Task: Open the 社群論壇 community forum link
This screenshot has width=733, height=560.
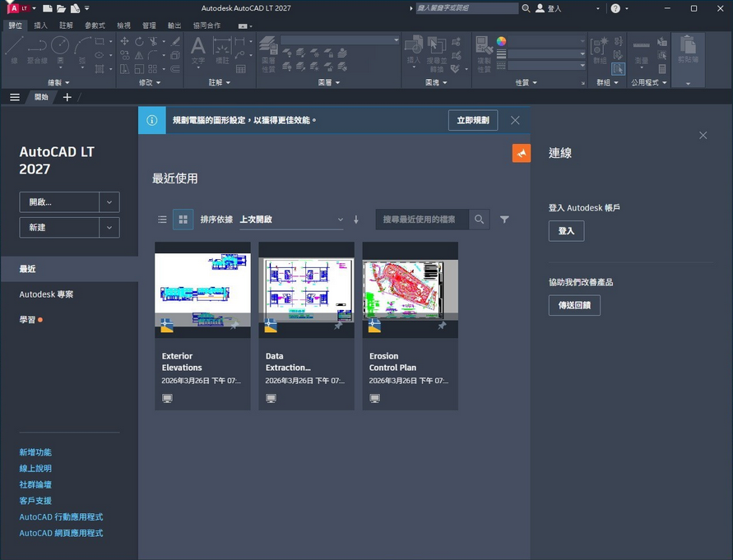Action: (35, 484)
